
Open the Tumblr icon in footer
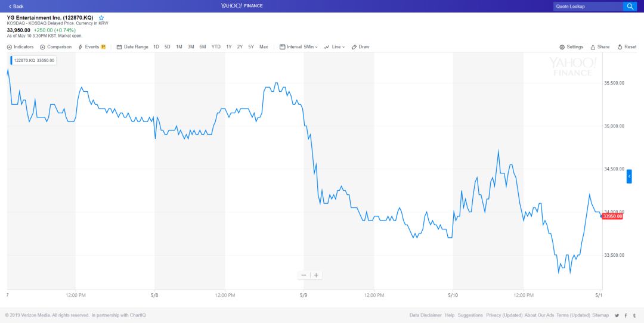tap(633, 315)
